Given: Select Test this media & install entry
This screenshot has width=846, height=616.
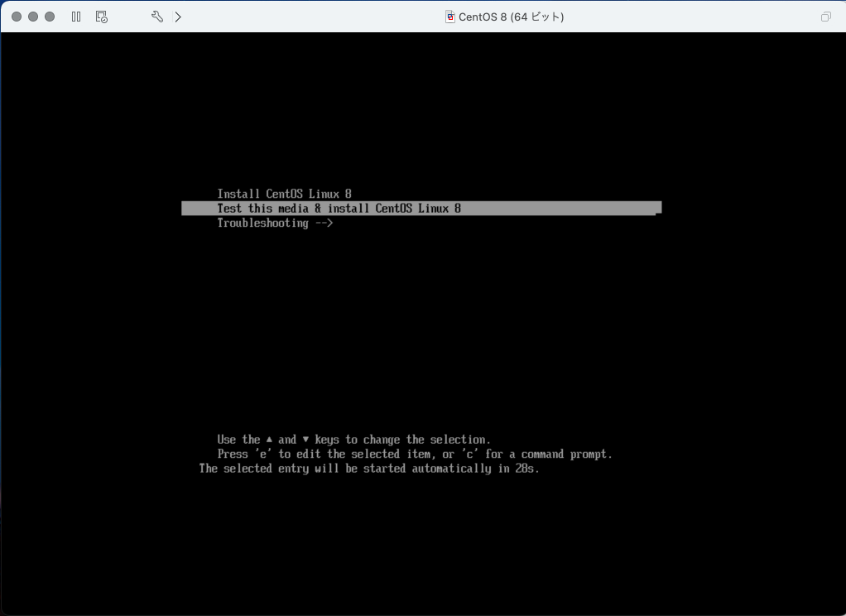Looking at the screenshot, I should point(421,209).
